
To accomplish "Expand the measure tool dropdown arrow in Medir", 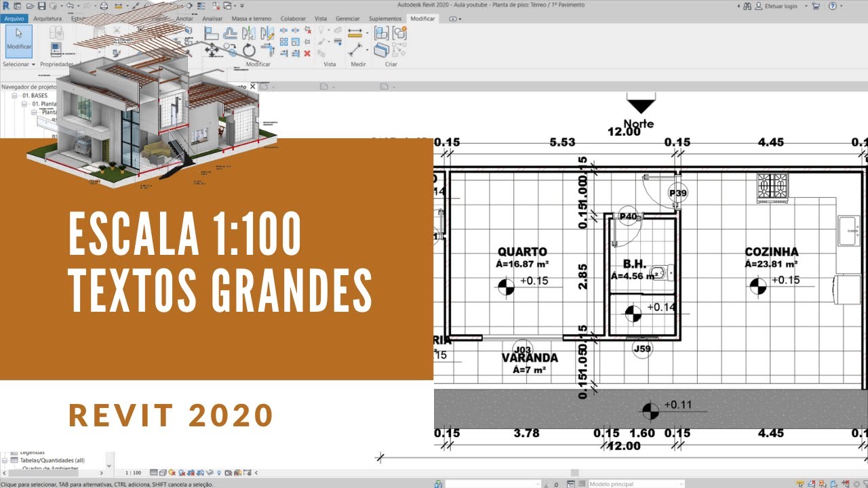I will 368,49.
